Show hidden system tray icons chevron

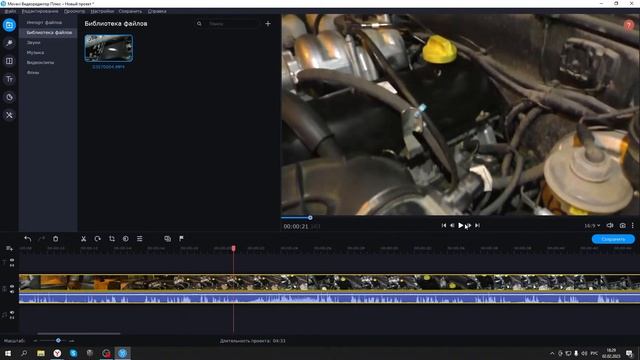[552, 353]
